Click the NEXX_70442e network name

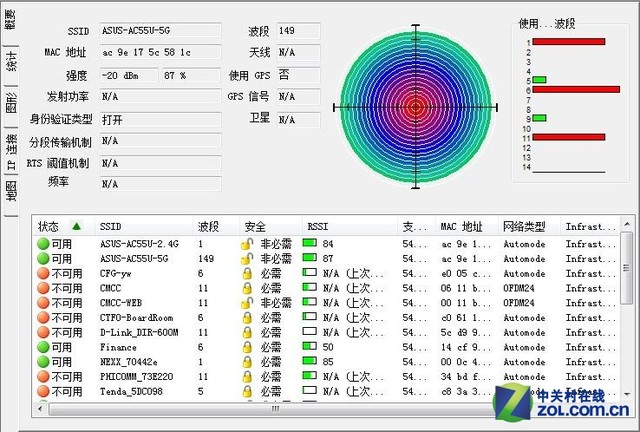(129, 362)
